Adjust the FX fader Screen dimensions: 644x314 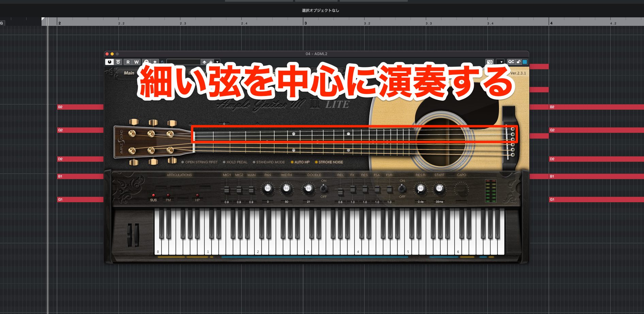(353, 190)
